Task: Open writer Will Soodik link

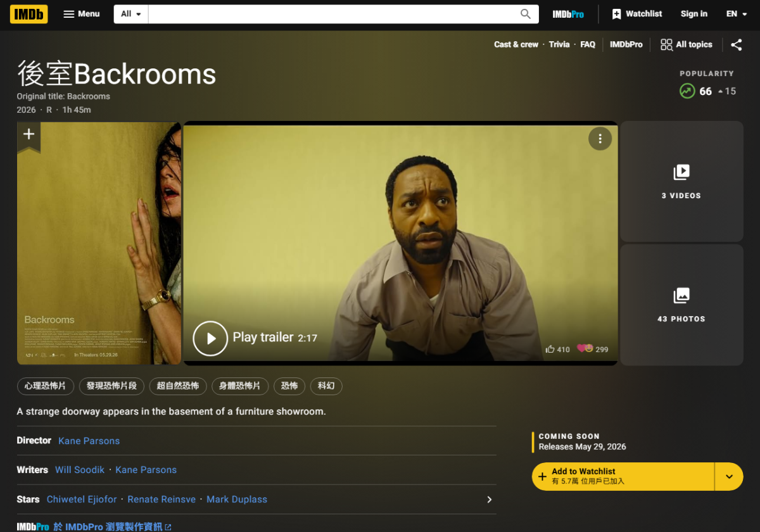Action: click(x=80, y=470)
